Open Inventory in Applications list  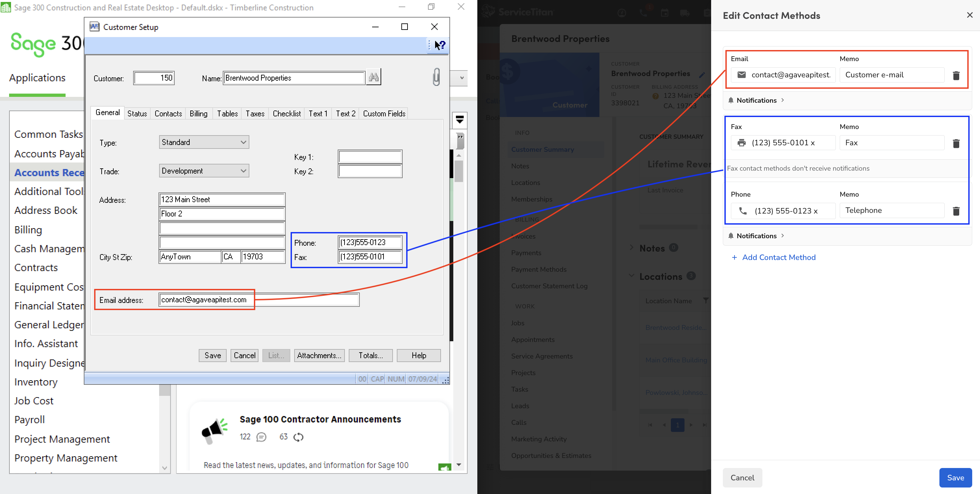point(36,382)
